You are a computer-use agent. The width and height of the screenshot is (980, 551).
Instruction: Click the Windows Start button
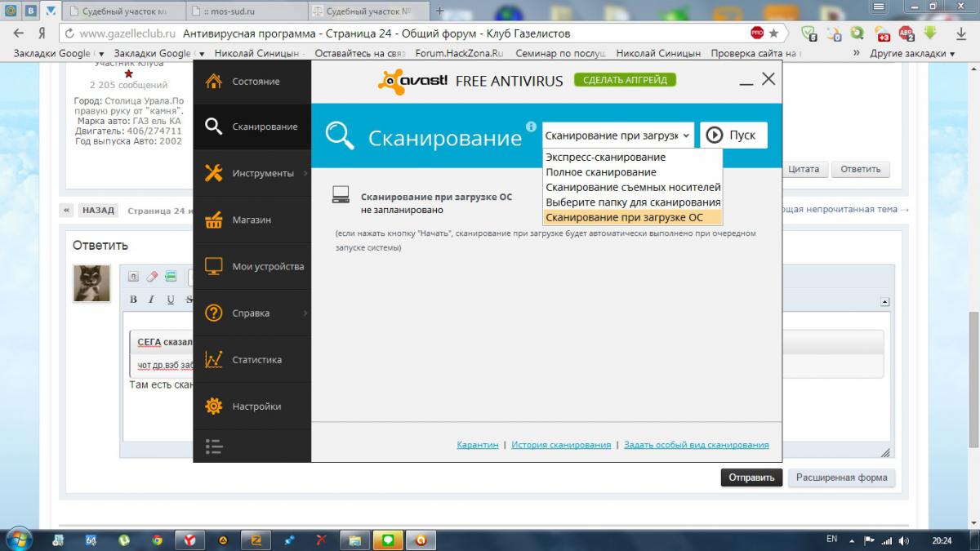click(18, 540)
